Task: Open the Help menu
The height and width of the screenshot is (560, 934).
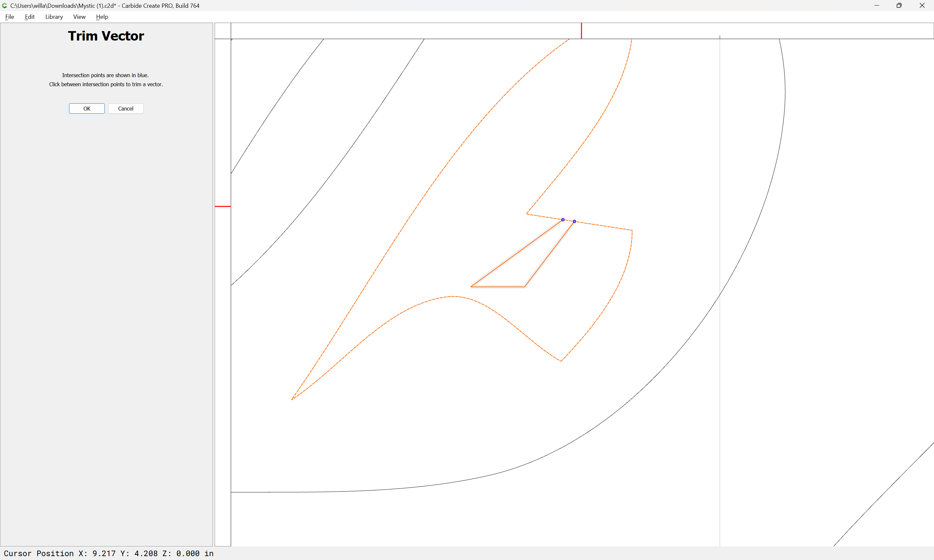Action: pyautogui.click(x=102, y=17)
